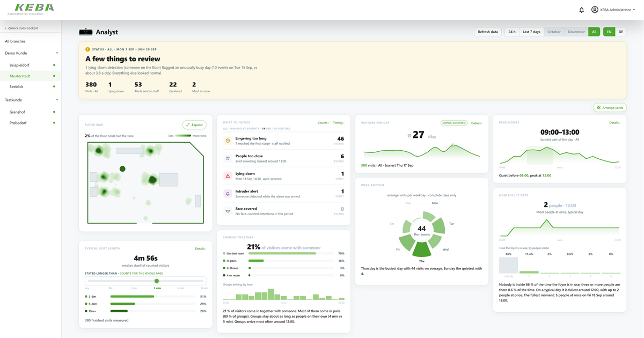Click the Face covered mask icon
The width and height of the screenshot is (644, 338).
click(x=228, y=211)
